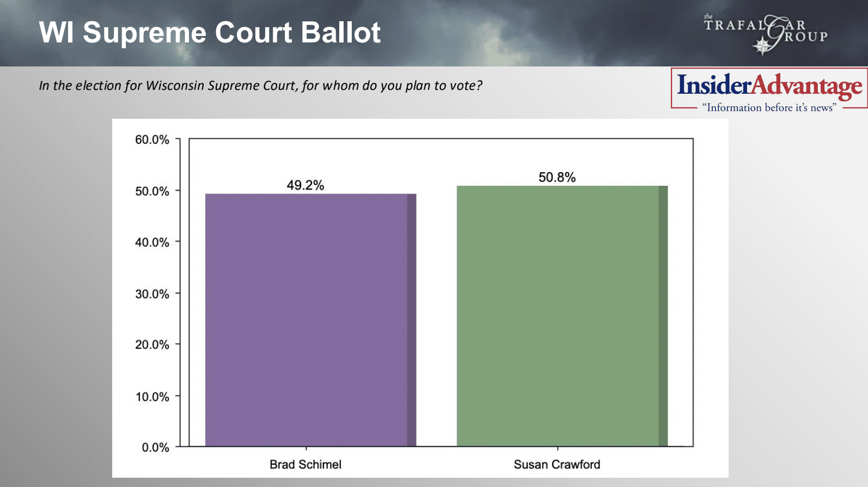The image size is (868, 487).
Task: Click the 60.0% y-axis label
Action: (x=152, y=139)
